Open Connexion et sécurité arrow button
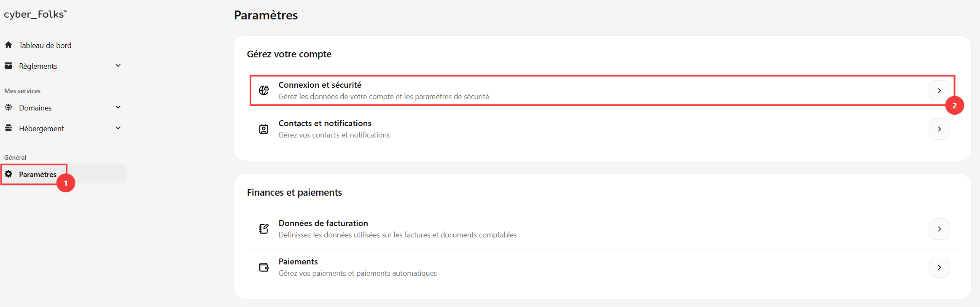Viewport: 980px width, 307px height. point(940,91)
